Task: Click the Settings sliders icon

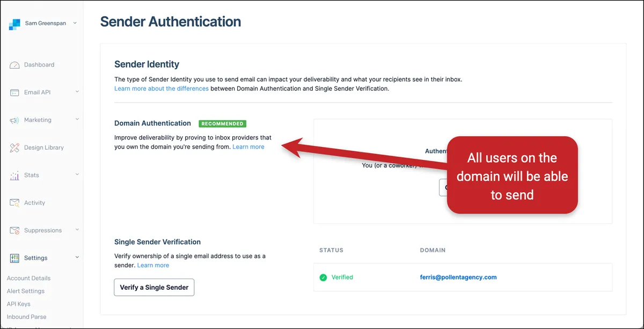Action: (14, 258)
